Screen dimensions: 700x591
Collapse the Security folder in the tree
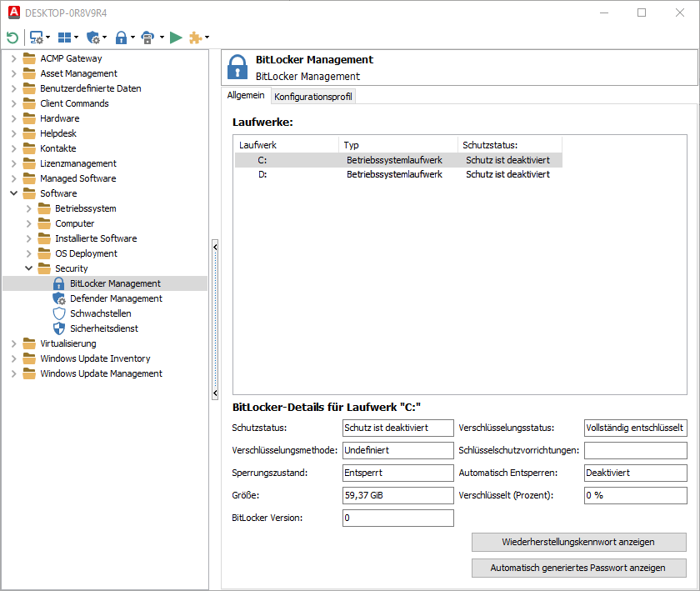point(28,268)
